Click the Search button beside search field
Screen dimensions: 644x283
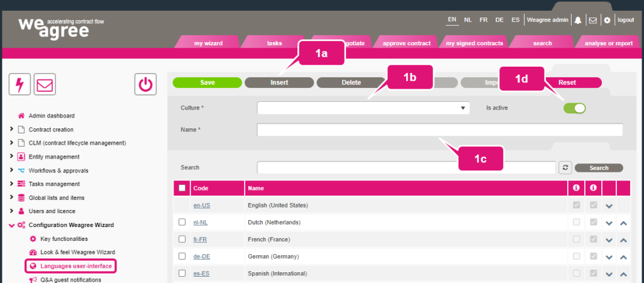[599, 167]
